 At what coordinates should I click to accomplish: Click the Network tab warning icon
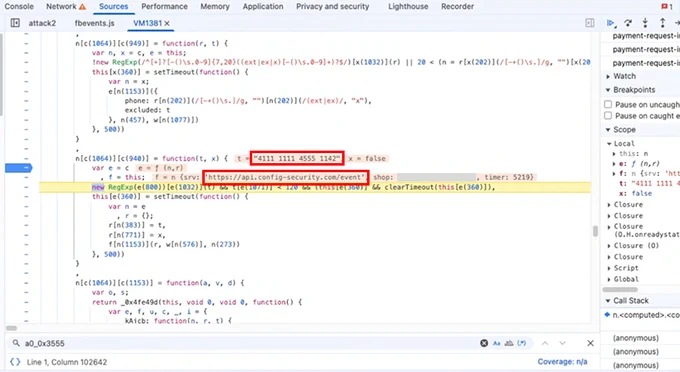(x=82, y=7)
